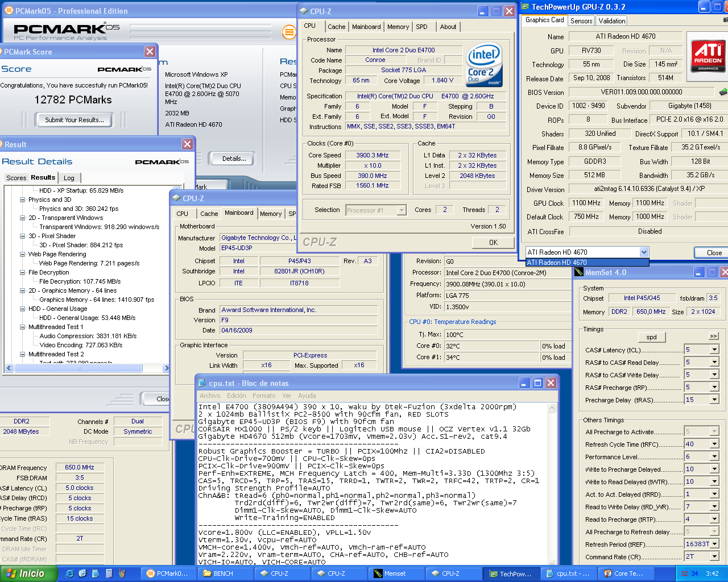Click the spd button in MemSet
728x582 pixels.
[652, 337]
